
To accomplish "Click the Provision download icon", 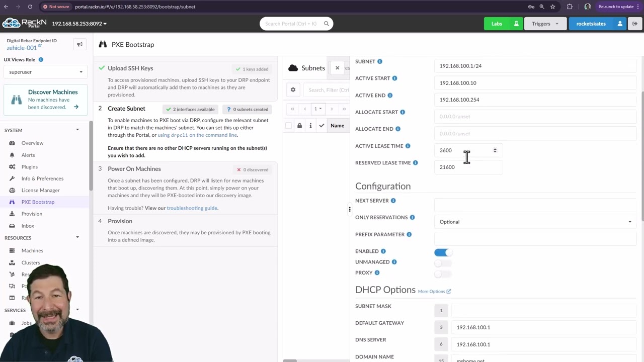I will click(x=12, y=214).
